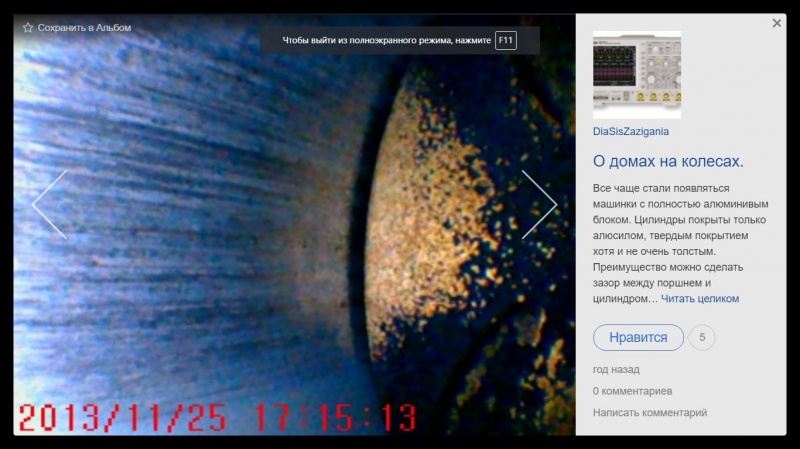The image size is (800, 449).
Task: Open the DiaSisZazigania profile link
Action: [x=631, y=131]
